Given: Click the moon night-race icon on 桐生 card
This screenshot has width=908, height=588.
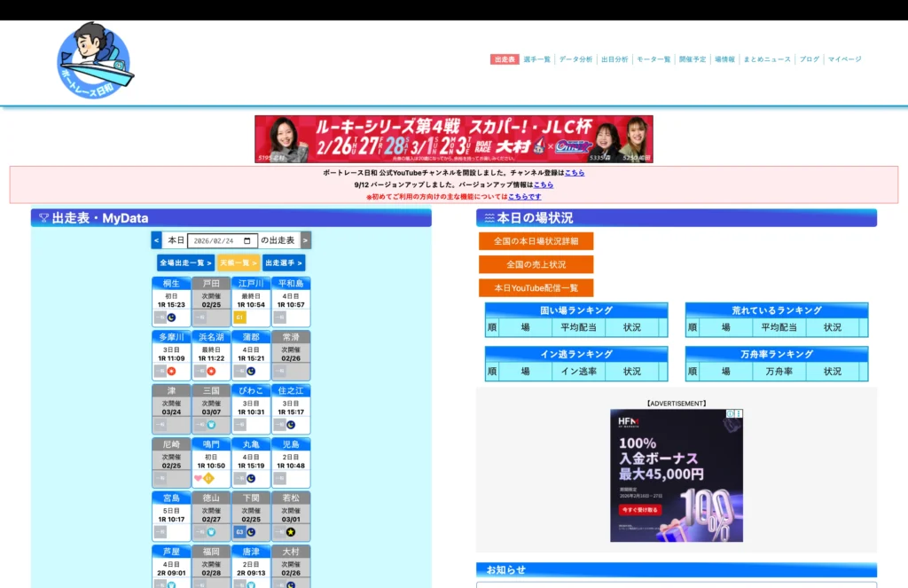Looking at the screenshot, I should (172, 316).
